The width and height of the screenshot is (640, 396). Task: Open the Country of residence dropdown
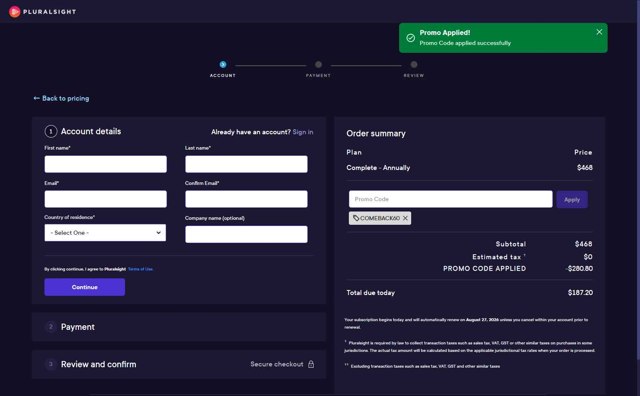(x=105, y=233)
